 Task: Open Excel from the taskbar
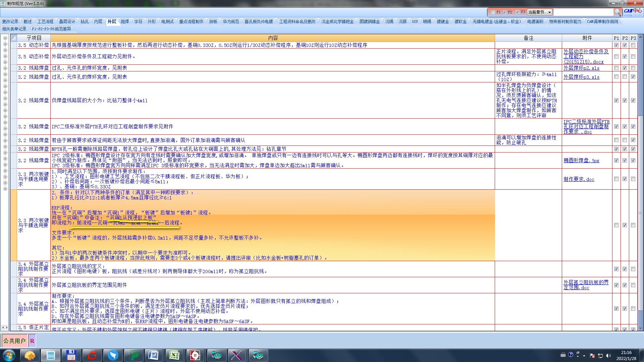(x=174, y=355)
